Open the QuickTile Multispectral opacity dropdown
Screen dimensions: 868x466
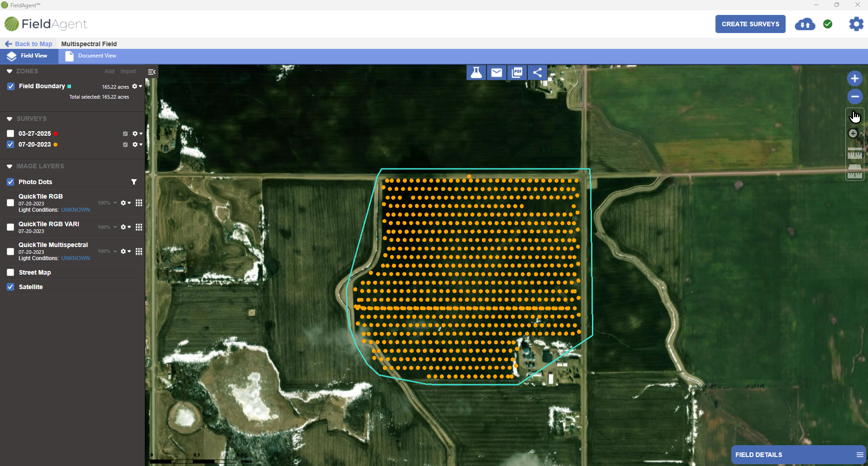(108, 251)
